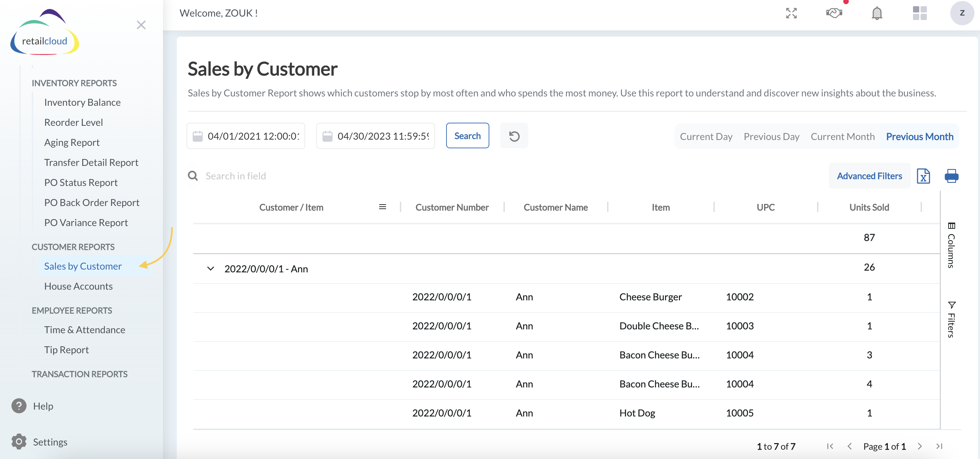Open the Columns side panel

click(x=951, y=245)
